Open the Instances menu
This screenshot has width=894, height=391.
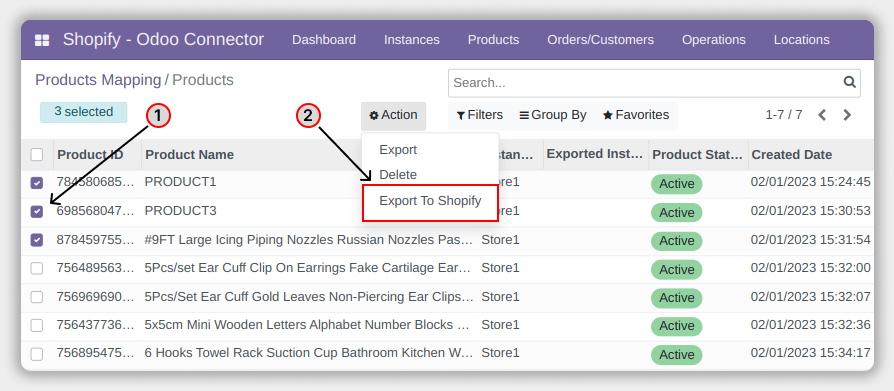[412, 40]
